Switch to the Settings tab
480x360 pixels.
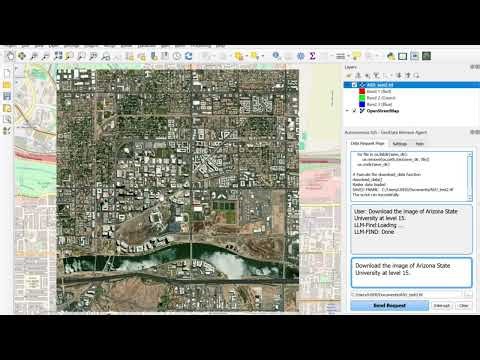(x=399, y=143)
